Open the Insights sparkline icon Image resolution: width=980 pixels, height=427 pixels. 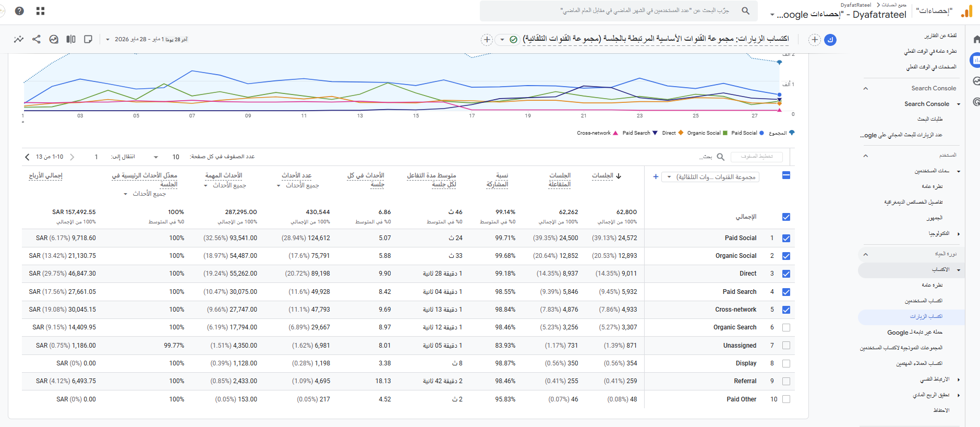[19, 39]
